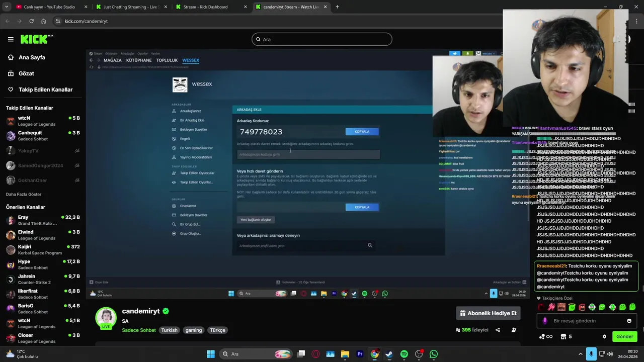644x362 pixels.
Task: Open offline YakupTV channel
Action: click(43, 151)
